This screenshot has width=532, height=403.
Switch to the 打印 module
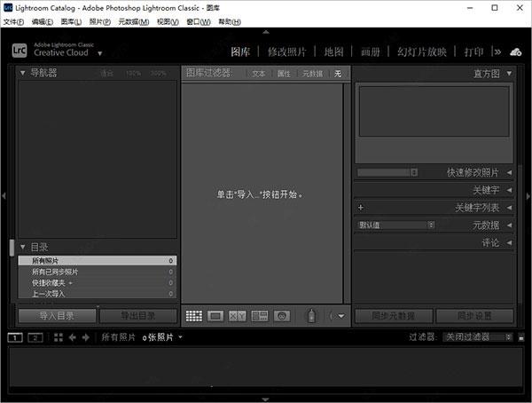(x=473, y=52)
